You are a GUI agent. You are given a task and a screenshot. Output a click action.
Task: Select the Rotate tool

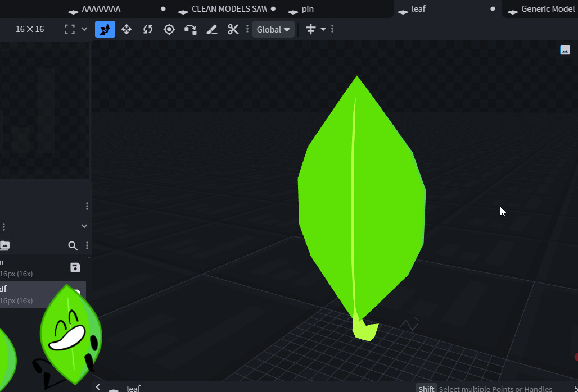click(148, 29)
